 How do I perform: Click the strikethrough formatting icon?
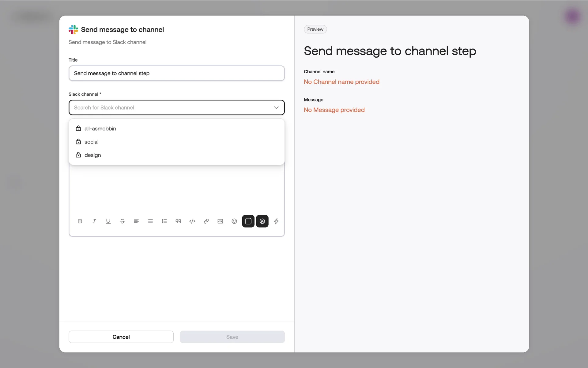click(122, 221)
